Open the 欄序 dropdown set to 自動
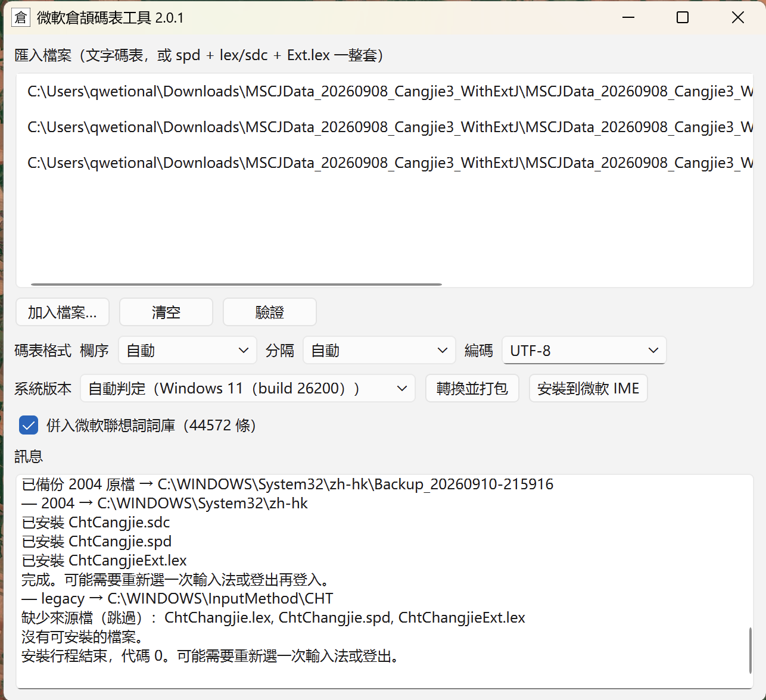The width and height of the screenshot is (766, 700). tap(188, 351)
